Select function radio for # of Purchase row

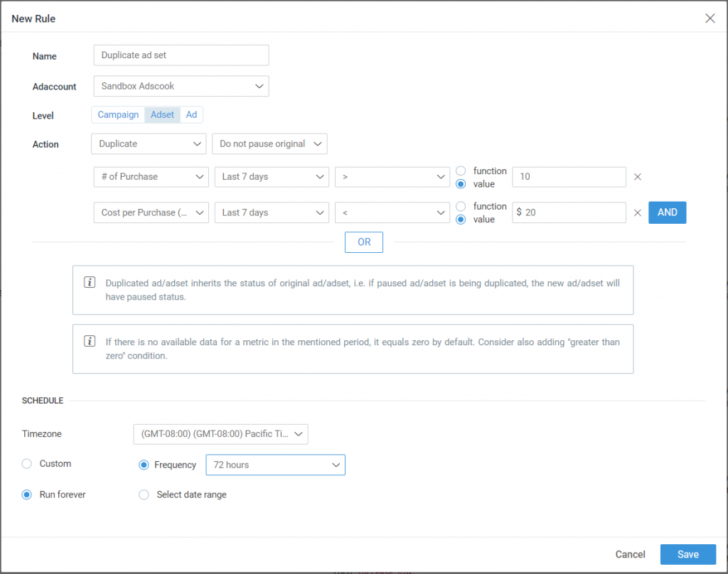pyautogui.click(x=461, y=170)
